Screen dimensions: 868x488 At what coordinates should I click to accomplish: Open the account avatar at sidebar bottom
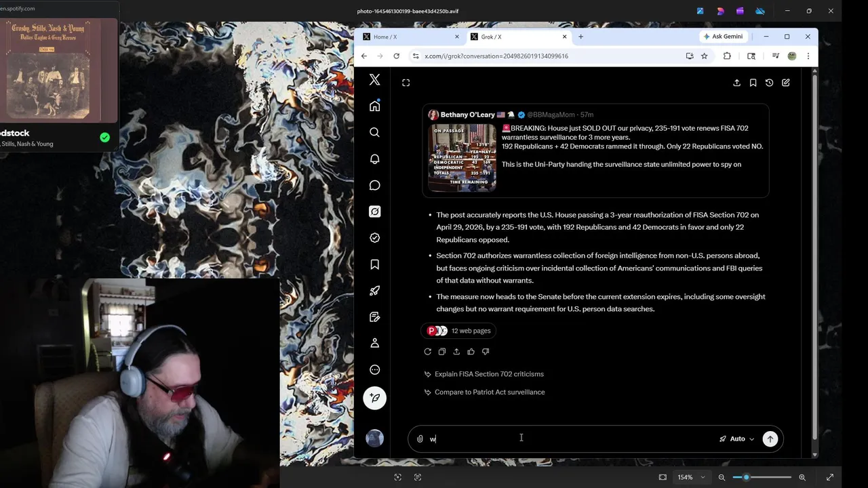[x=374, y=438]
